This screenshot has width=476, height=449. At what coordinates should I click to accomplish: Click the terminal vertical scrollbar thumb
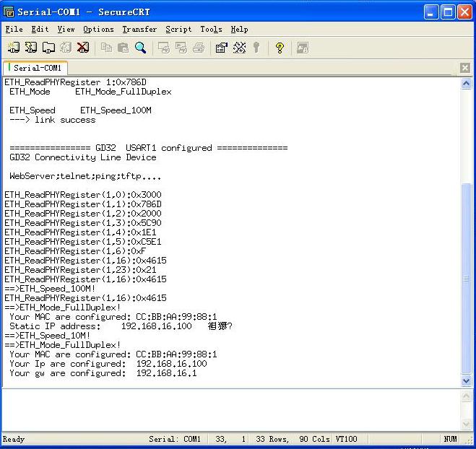466,278
